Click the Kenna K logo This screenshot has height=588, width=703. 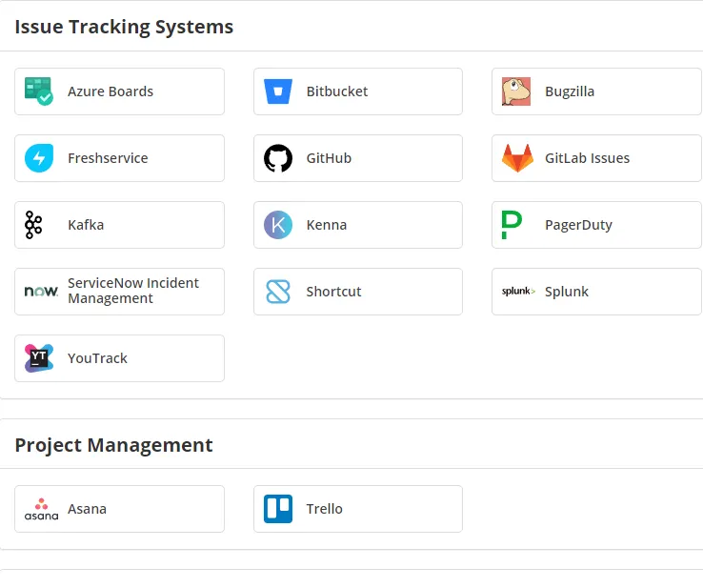278,225
